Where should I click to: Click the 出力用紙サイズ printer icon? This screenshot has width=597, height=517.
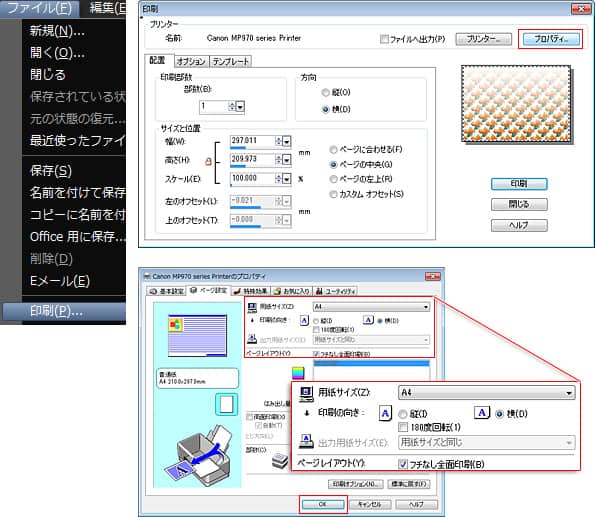[306, 441]
